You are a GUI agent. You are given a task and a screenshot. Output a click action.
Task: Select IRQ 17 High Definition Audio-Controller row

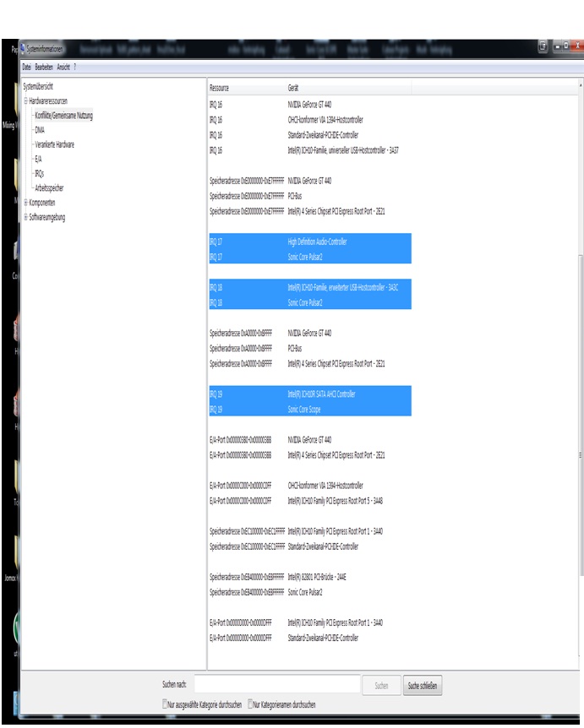click(x=310, y=242)
